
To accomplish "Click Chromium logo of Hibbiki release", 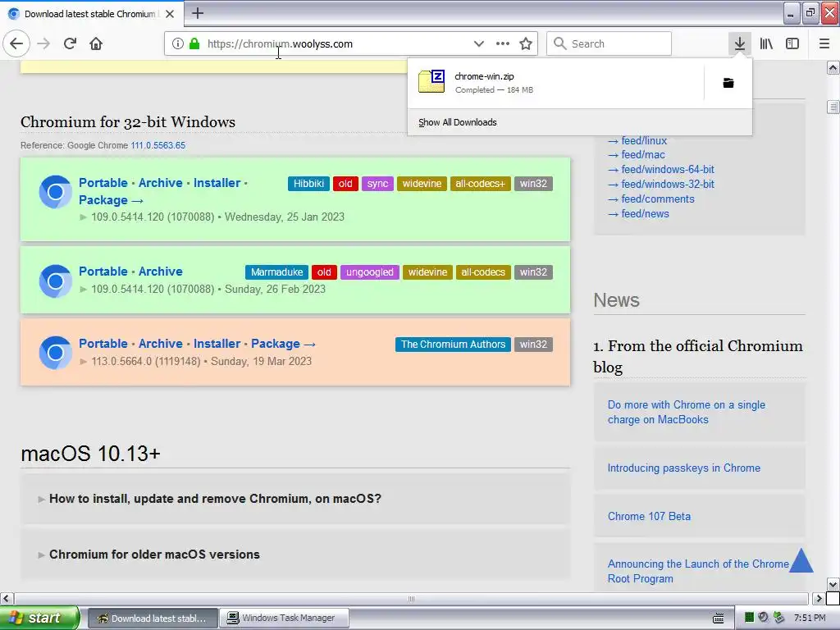I will 55,191.
